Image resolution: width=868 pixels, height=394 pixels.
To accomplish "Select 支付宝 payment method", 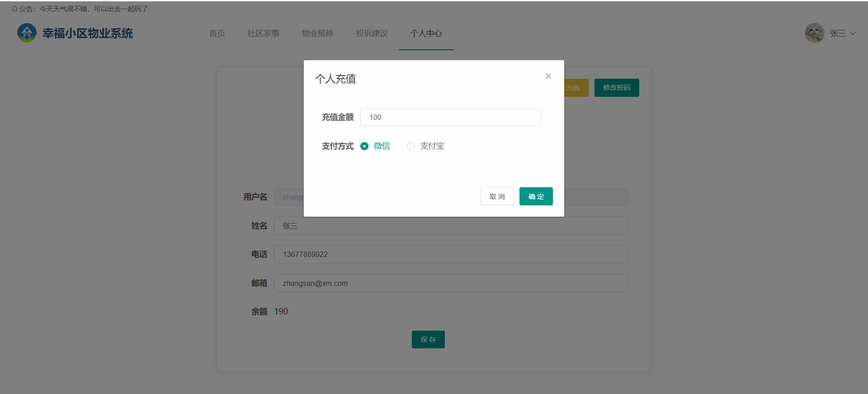I will pyautogui.click(x=425, y=146).
